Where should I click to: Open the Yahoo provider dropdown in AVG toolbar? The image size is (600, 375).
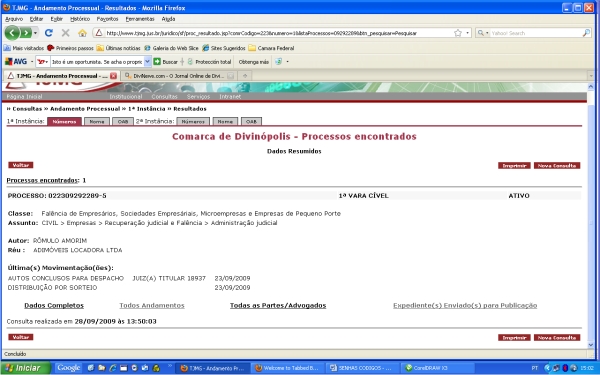(x=43, y=62)
